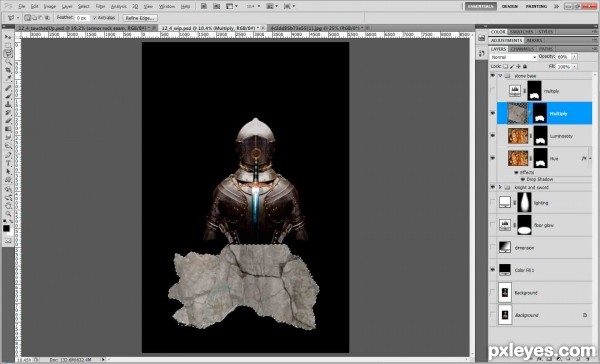The image size is (600, 364).
Task: Toggle Drop Shadow effect visibility
Action: 523,179
